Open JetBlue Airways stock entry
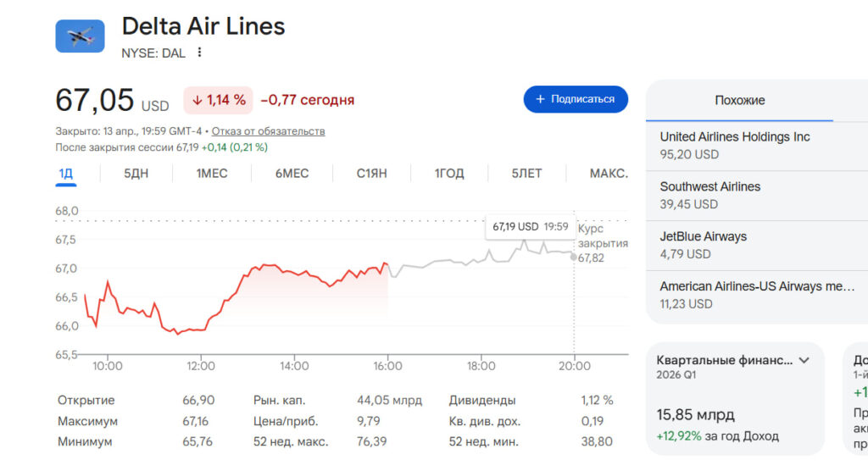The image size is (868, 471). [704, 245]
